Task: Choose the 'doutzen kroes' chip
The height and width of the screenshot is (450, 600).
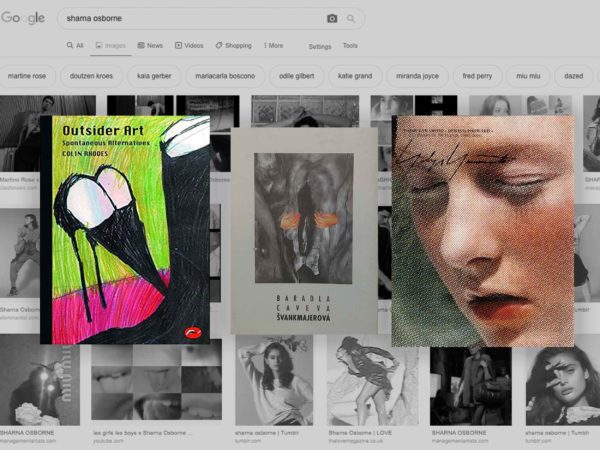Action: click(x=91, y=76)
